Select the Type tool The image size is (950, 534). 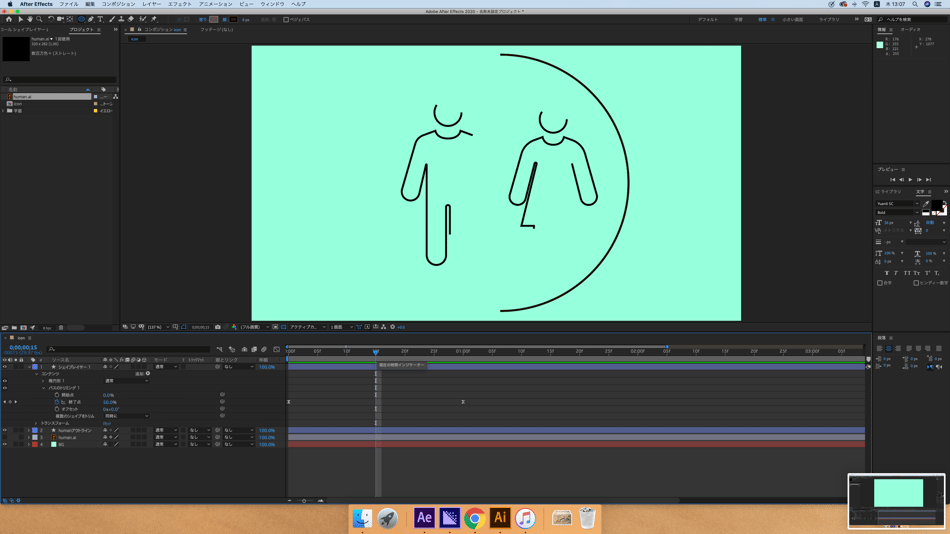tap(100, 19)
